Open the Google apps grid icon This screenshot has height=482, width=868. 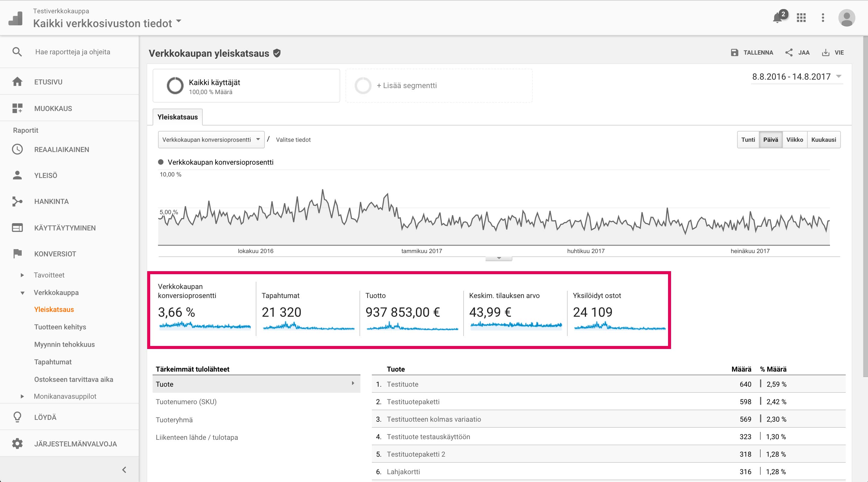(x=801, y=17)
